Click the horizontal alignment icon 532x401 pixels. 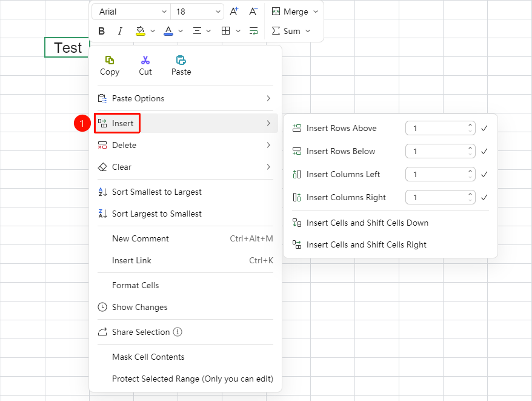tap(197, 32)
